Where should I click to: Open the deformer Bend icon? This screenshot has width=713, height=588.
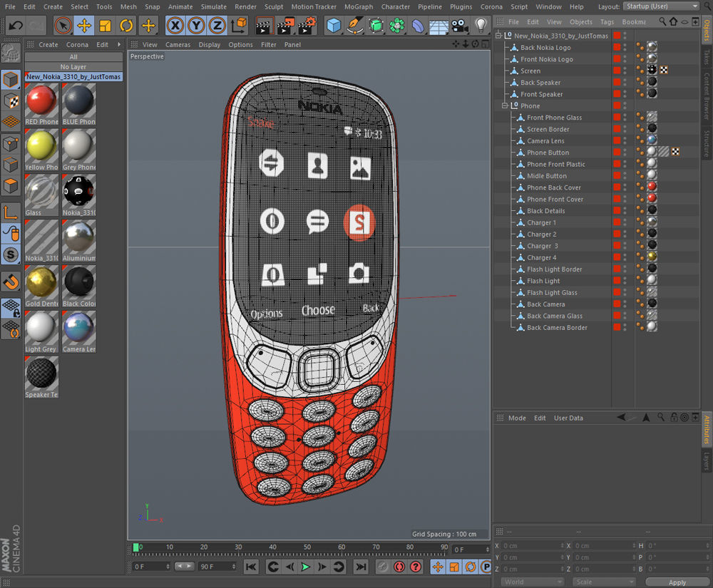coord(417,26)
